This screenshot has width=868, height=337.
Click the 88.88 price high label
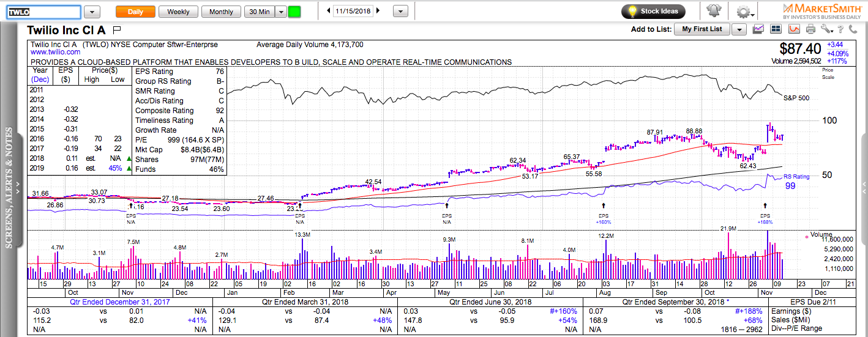[694, 131]
